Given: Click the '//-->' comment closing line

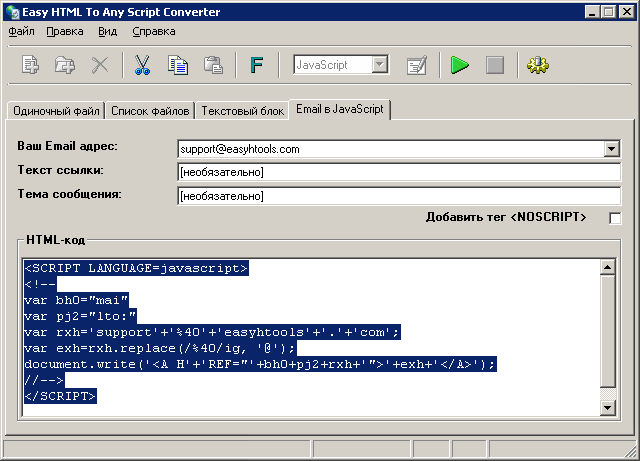Looking at the screenshot, I should tap(44, 380).
